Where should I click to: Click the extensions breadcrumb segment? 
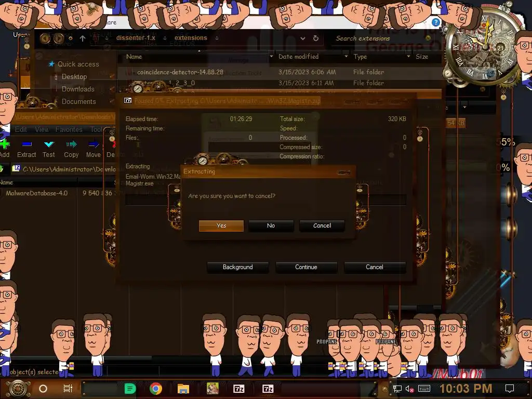tap(191, 38)
